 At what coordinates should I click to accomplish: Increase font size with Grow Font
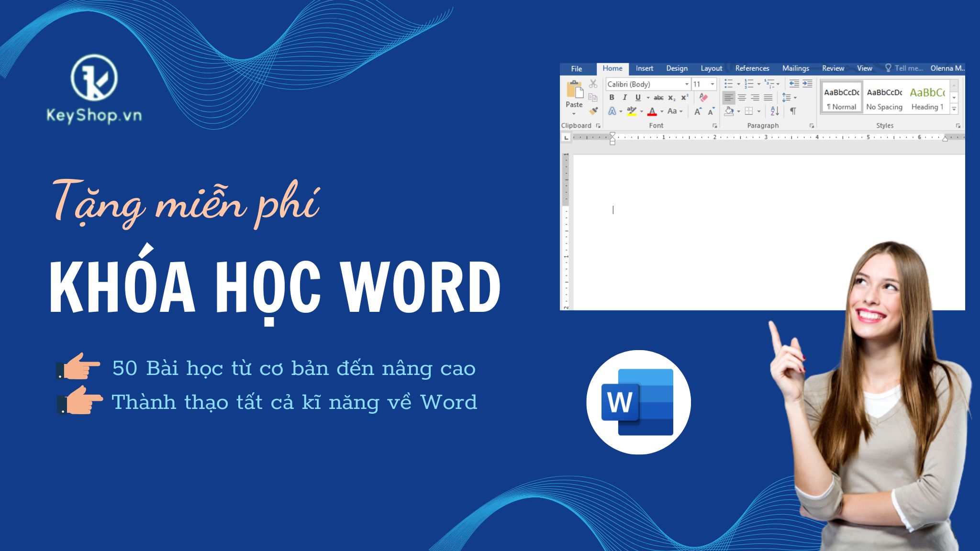[x=698, y=111]
